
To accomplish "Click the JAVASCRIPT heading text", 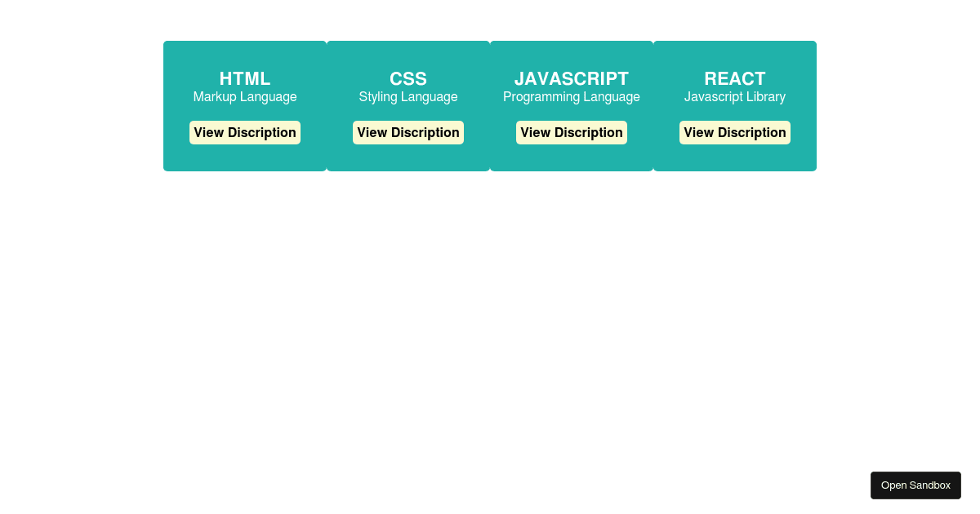I will click(572, 79).
